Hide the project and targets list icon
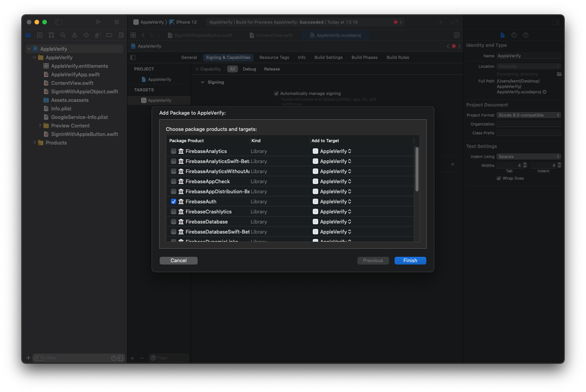The image size is (586, 392). 133,57
